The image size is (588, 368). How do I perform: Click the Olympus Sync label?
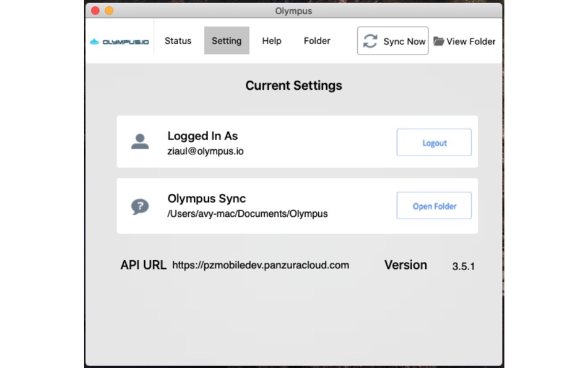coord(207,198)
